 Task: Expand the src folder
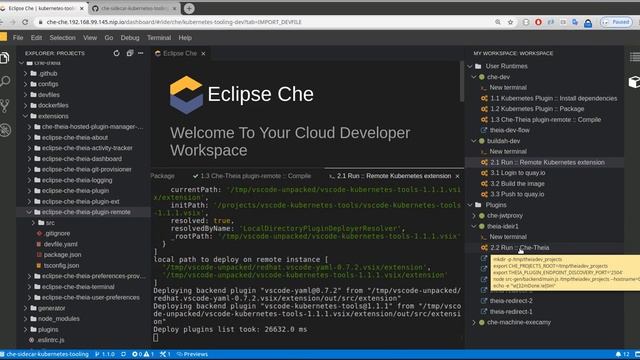point(33,223)
